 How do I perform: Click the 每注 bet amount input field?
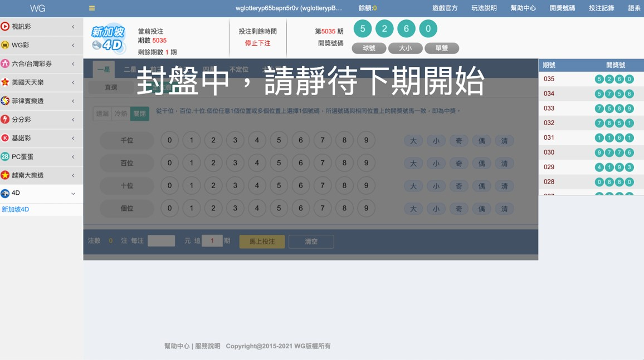pyautogui.click(x=161, y=241)
